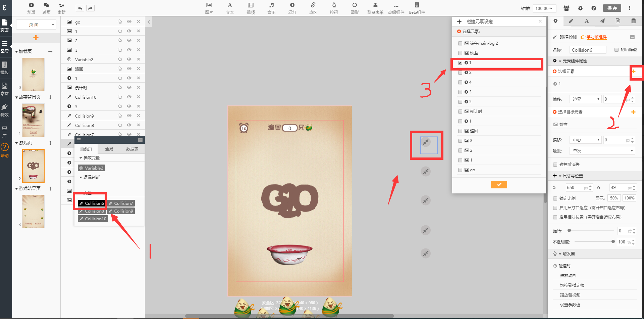Open the 页面 dropdown selector
Image resolution: width=644 pixels, height=319 pixels.
[x=36, y=25]
